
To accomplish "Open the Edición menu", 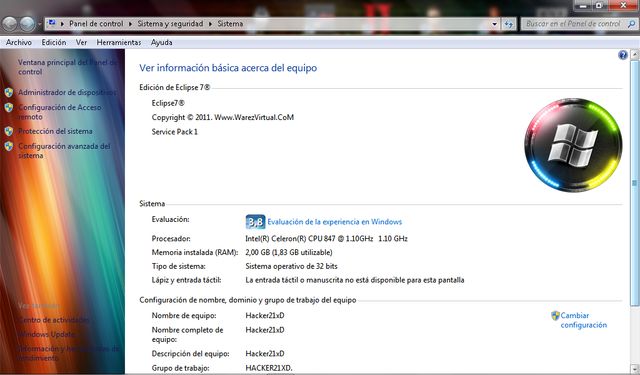I will [54, 42].
